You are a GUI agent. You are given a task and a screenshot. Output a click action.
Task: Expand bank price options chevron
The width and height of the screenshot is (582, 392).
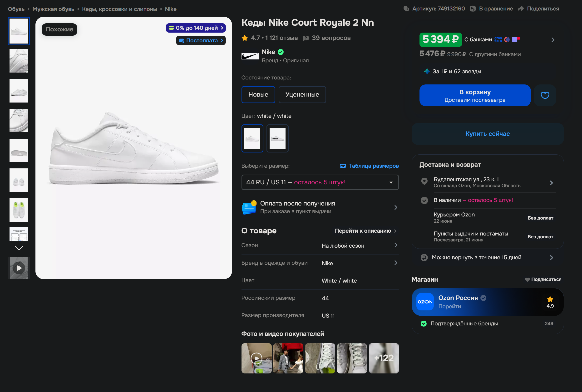click(x=553, y=40)
